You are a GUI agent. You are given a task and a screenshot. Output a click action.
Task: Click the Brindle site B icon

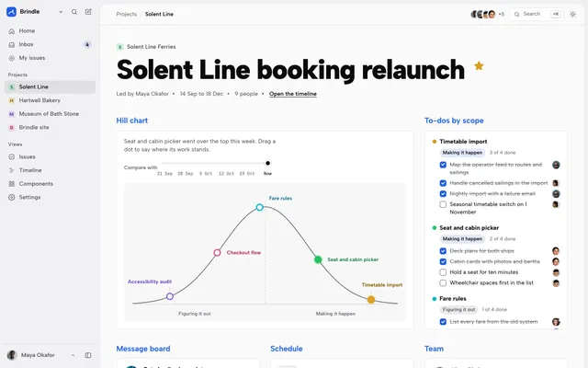pos(12,127)
